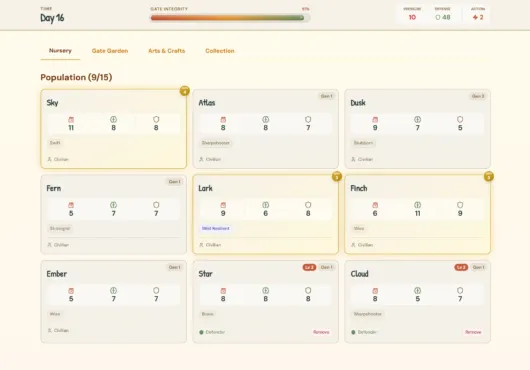Click the shield icon on Cloud's card

[x=460, y=290]
